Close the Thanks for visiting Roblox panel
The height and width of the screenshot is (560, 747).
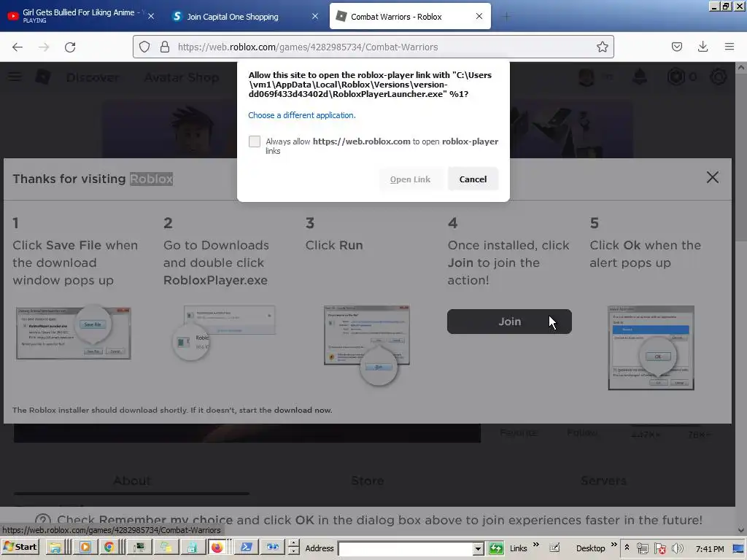click(712, 178)
